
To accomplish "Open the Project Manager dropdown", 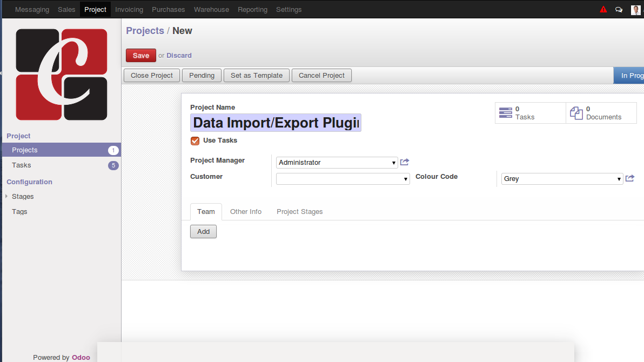I will 337,162.
